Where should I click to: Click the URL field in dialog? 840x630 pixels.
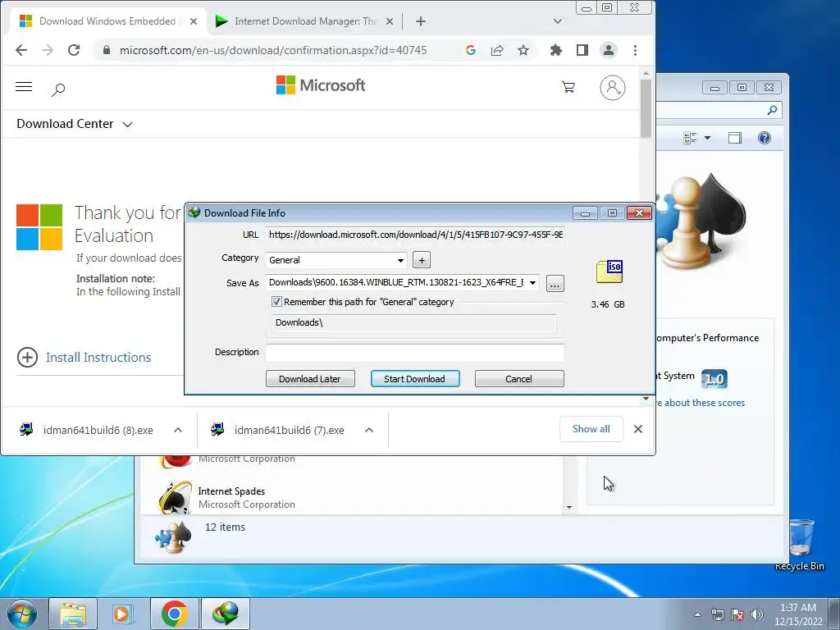(415, 235)
